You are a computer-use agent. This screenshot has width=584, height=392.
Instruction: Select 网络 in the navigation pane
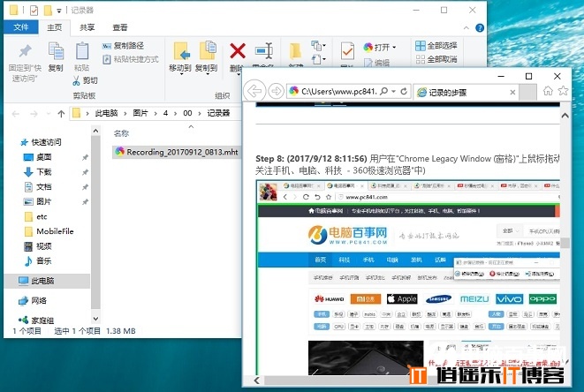click(34, 300)
